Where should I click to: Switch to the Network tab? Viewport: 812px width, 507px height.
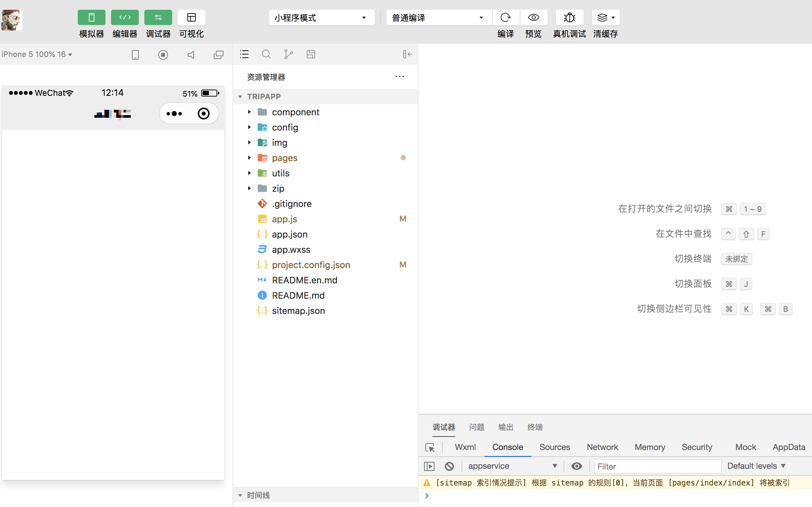coord(602,447)
